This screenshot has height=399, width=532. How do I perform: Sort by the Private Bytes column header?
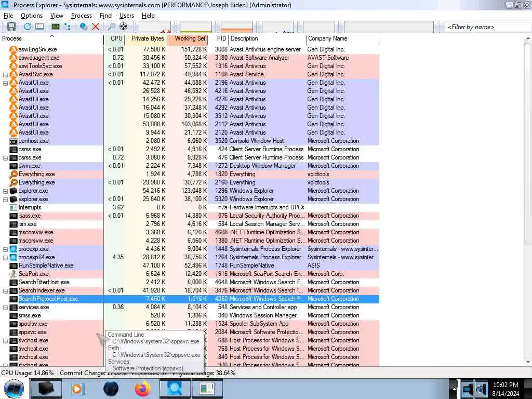coord(146,38)
